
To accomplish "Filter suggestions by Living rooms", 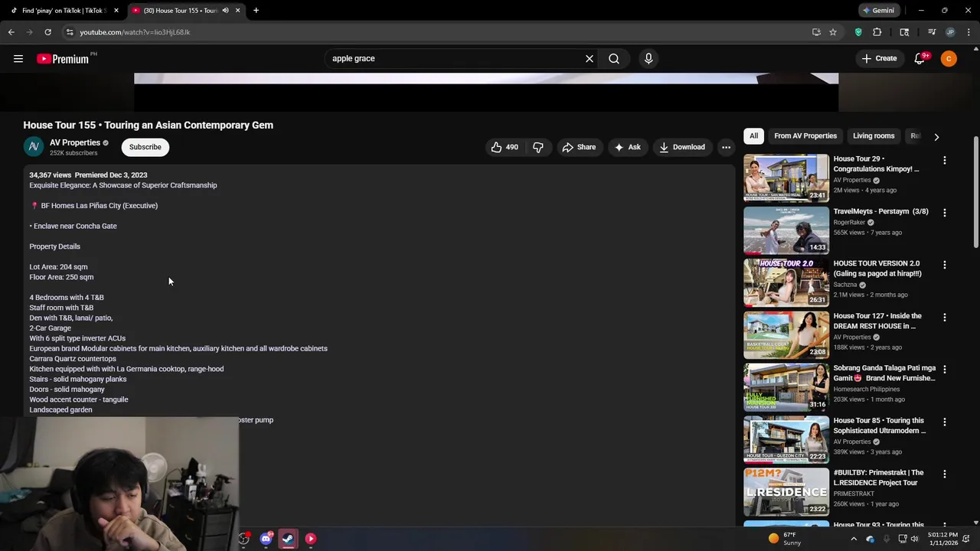I will click(874, 135).
